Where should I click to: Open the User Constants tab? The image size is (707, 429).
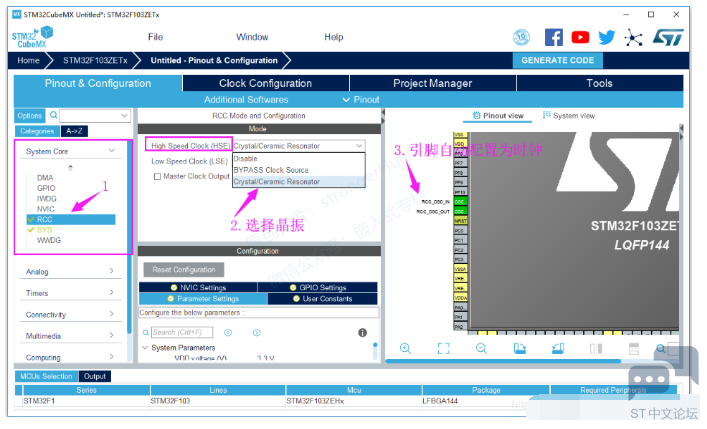tap(322, 299)
